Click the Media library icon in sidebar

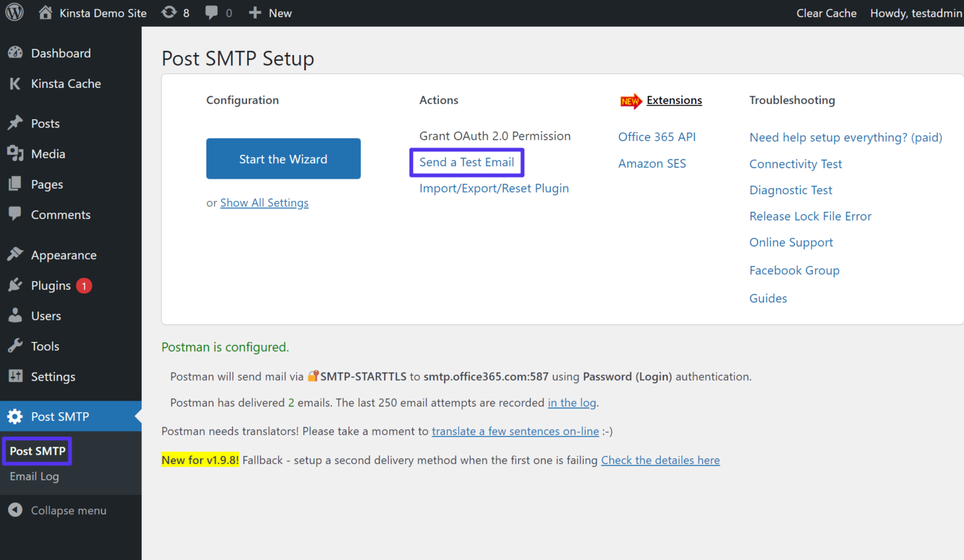15,154
